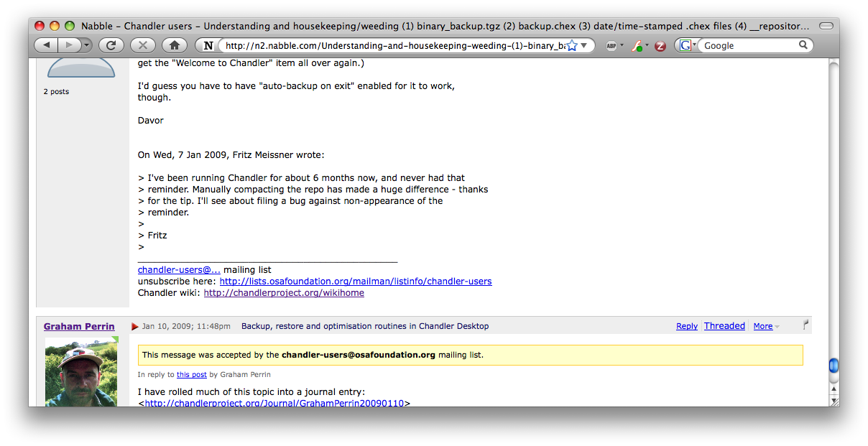Click the flag icon on Graham Perrin's post
This screenshot has width=868, height=446.
pyautogui.click(x=805, y=325)
